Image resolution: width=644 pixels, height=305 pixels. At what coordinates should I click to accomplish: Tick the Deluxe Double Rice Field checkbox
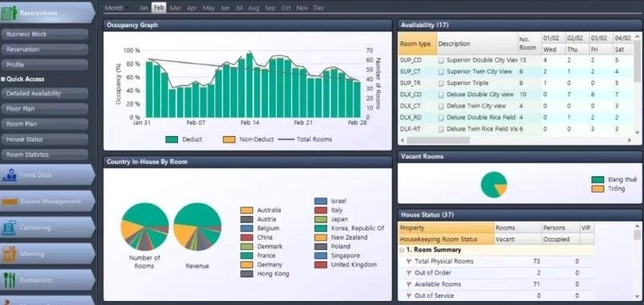tap(441, 118)
